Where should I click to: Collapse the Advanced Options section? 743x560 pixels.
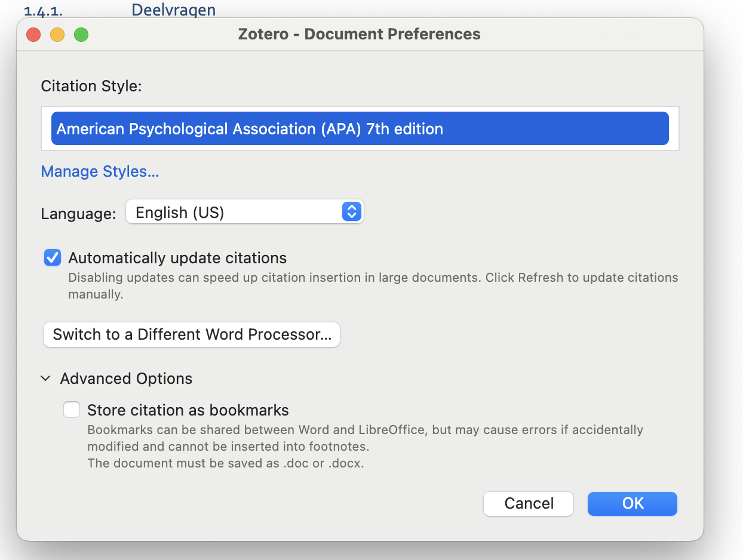tap(45, 379)
